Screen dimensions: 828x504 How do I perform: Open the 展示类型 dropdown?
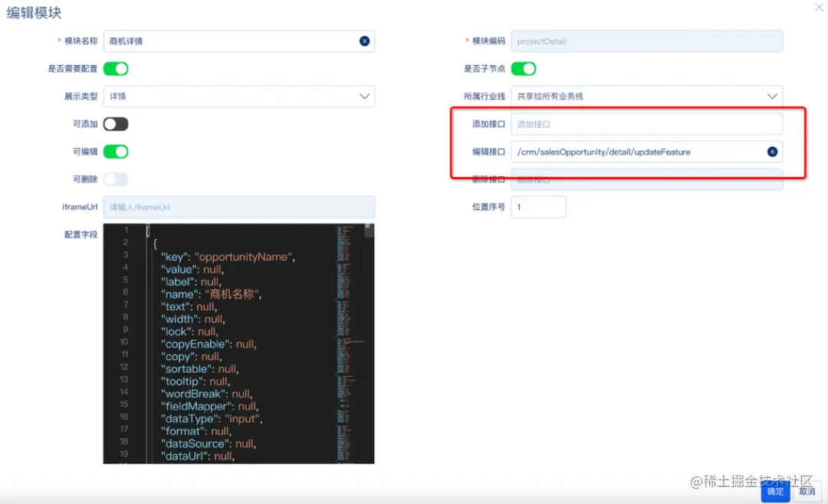pyautogui.click(x=239, y=97)
